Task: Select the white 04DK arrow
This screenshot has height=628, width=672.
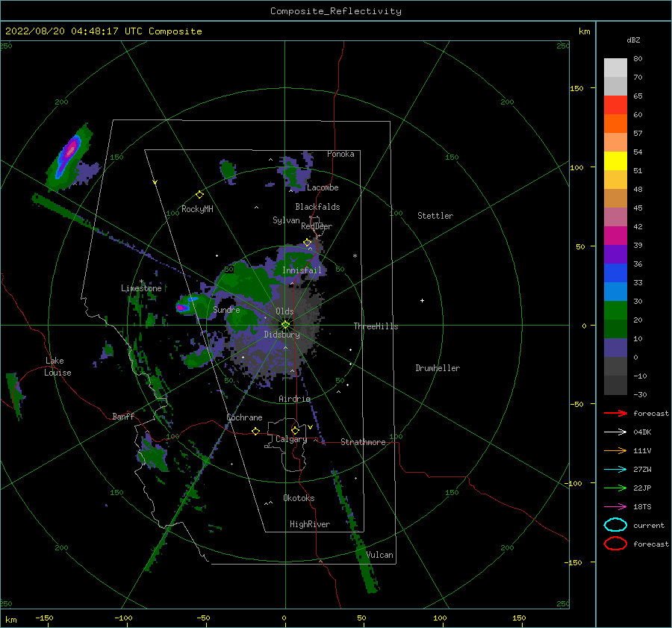Action: click(615, 432)
